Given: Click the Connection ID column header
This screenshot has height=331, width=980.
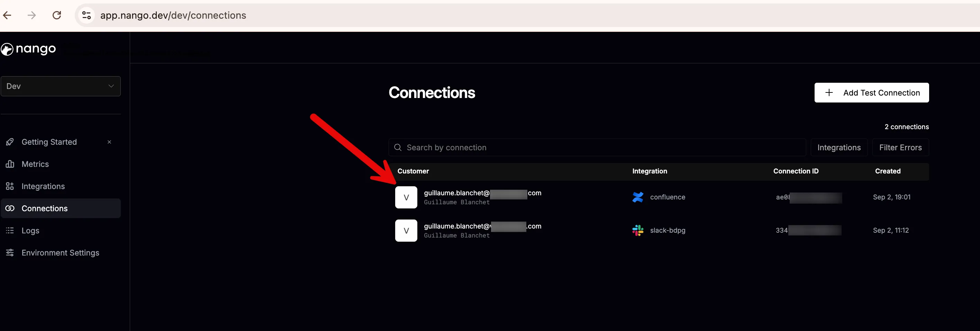Looking at the screenshot, I should coord(796,171).
